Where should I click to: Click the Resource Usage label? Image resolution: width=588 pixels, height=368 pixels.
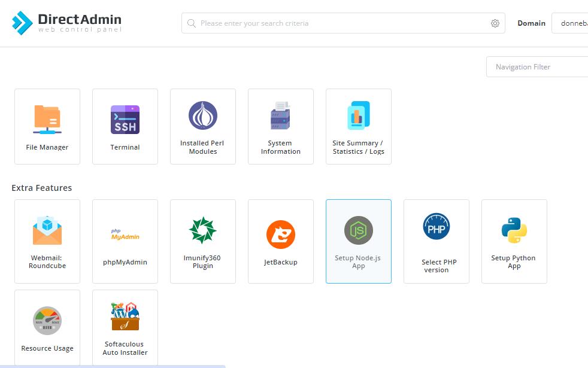pyautogui.click(x=47, y=348)
